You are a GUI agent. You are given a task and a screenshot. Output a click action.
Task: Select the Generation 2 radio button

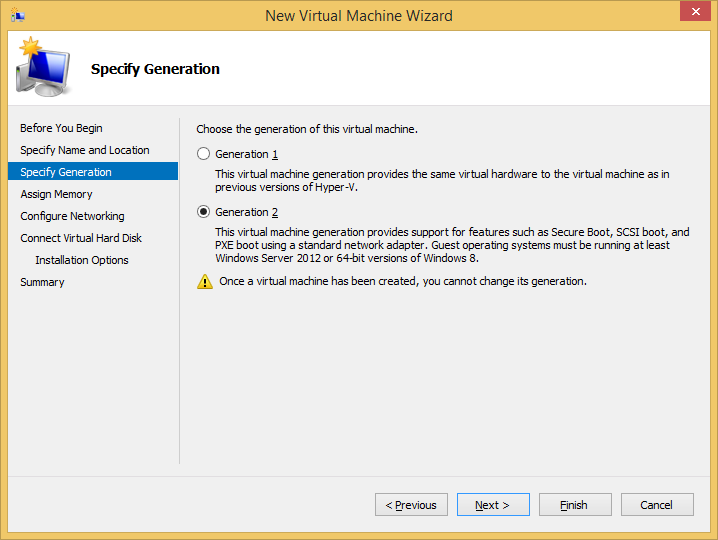click(x=204, y=212)
